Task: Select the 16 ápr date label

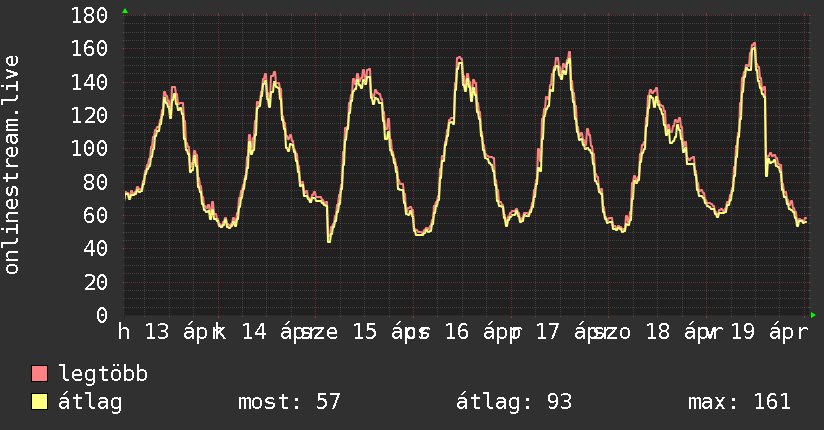Action: pyautogui.click(x=478, y=332)
